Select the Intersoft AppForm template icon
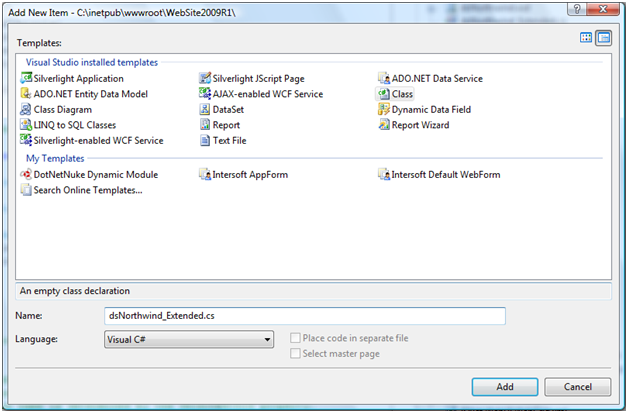This screenshot has width=628, height=413. coord(205,174)
